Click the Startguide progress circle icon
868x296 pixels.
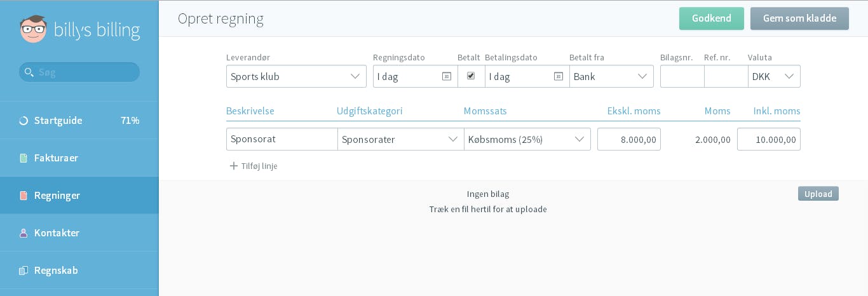pyautogui.click(x=24, y=121)
